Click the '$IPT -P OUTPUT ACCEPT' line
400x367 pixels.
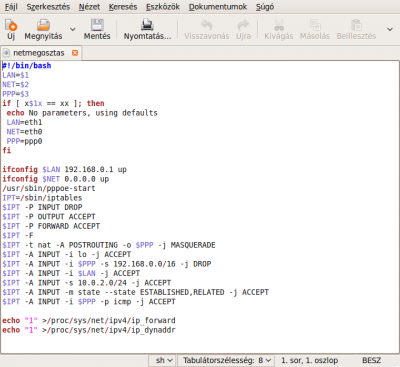click(49, 217)
